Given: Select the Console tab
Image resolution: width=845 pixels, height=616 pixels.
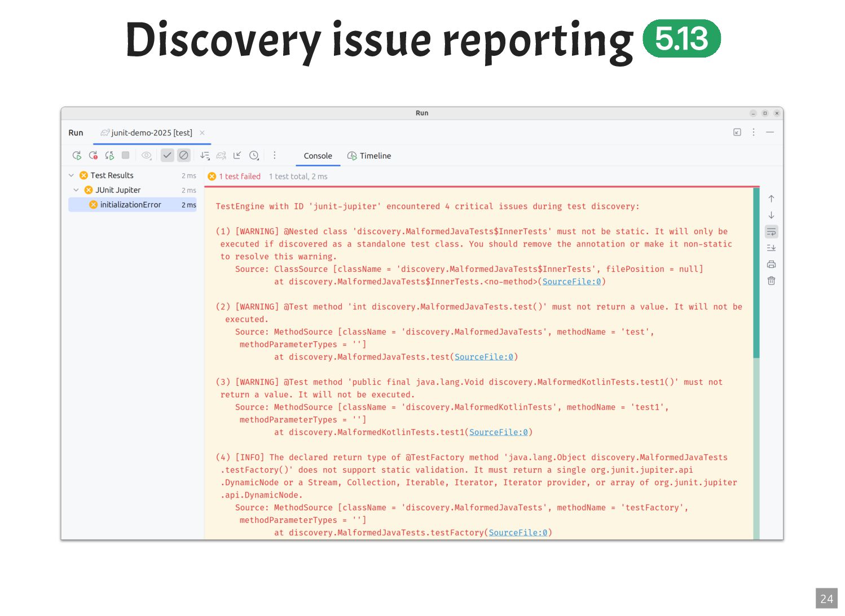Looking at the screenshot, I should point(318,156).
